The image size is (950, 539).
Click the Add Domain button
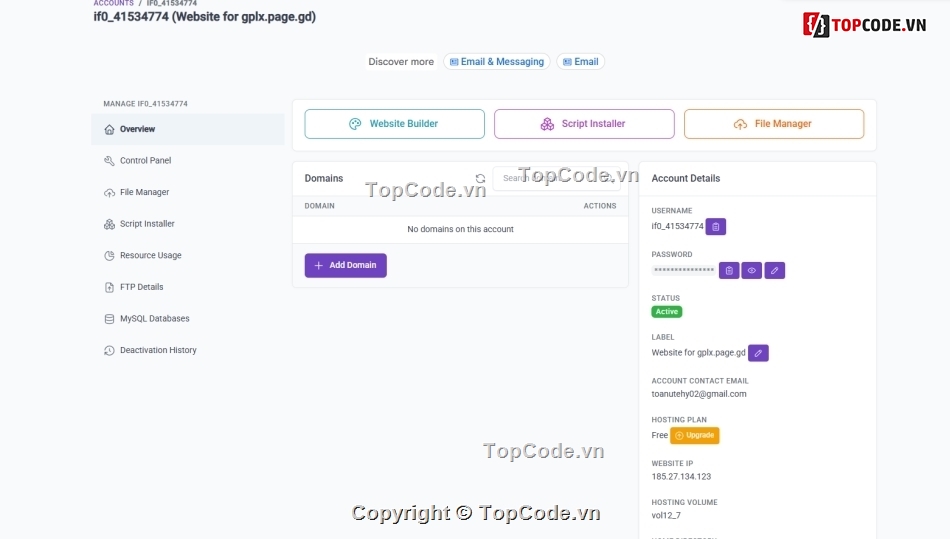345,265
